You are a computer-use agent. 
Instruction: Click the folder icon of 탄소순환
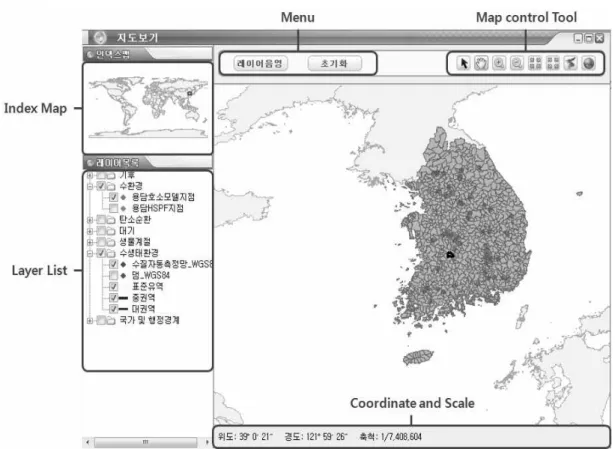111,220
